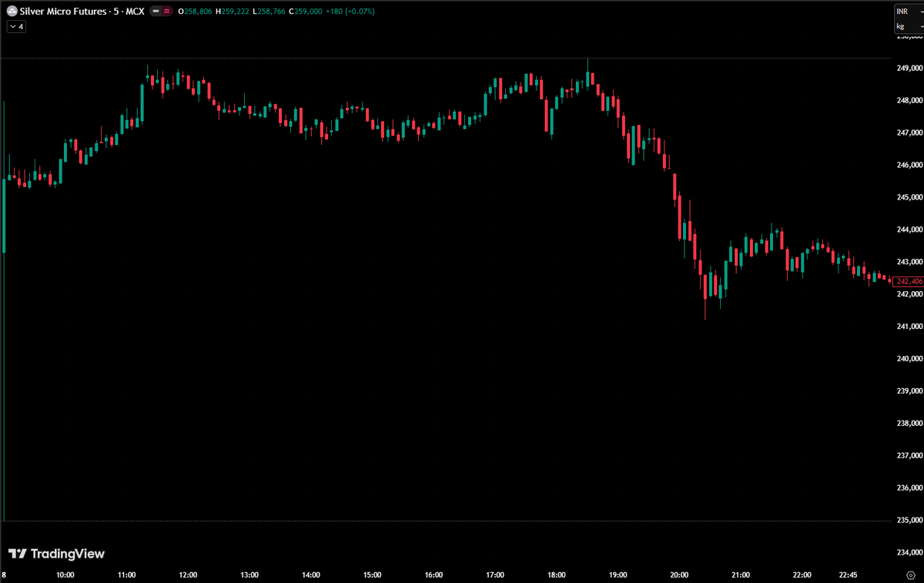This screenshot has height=583, width=924.
Task: Click the 17:00 time axis label
Action: tap(495, 575)
